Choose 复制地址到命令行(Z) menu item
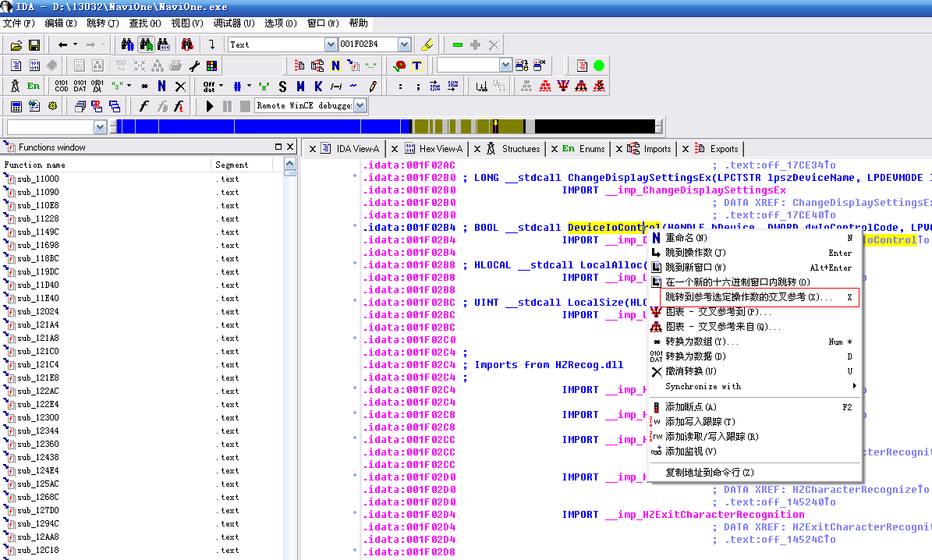 coord(754,473)
